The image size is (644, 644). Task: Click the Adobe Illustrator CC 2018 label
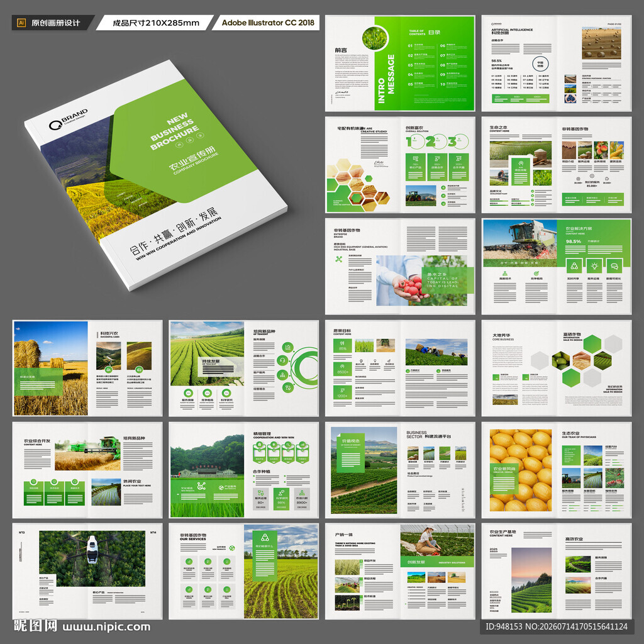pos(267,23)
